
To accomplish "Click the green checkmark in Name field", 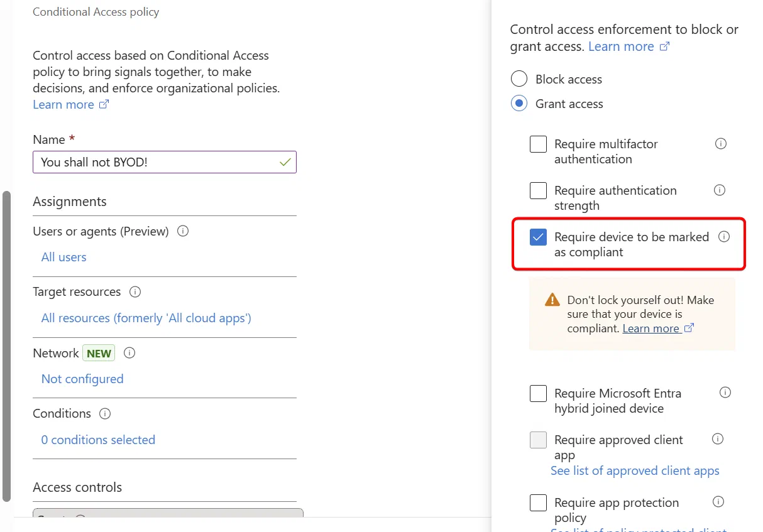I will (285, 162).
